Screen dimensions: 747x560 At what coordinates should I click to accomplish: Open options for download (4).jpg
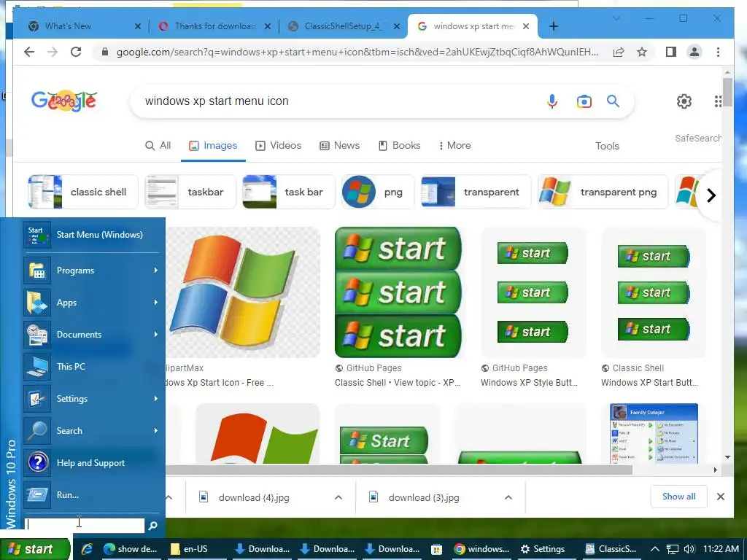338,497
